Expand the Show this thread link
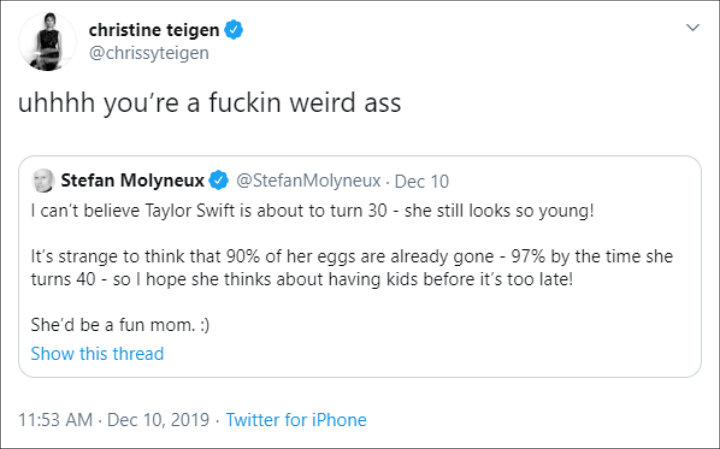The height and width of the screenshot is (449, 720). pyautogui.click(x=97, y=353)
